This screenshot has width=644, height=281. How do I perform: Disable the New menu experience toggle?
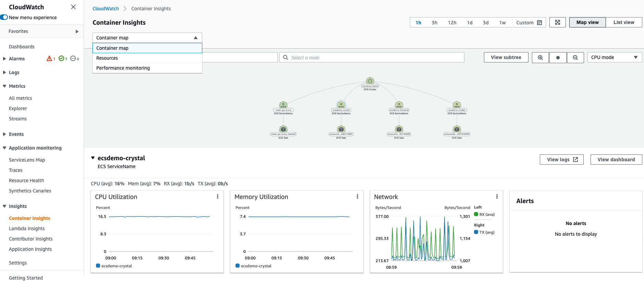[x=4, y=17]
